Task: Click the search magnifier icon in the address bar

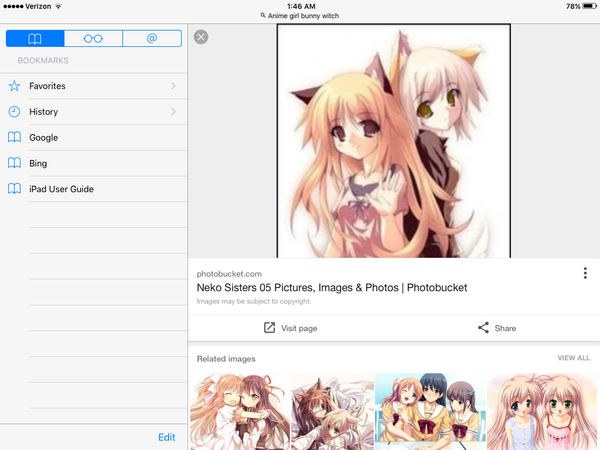Action: [263, 16]
